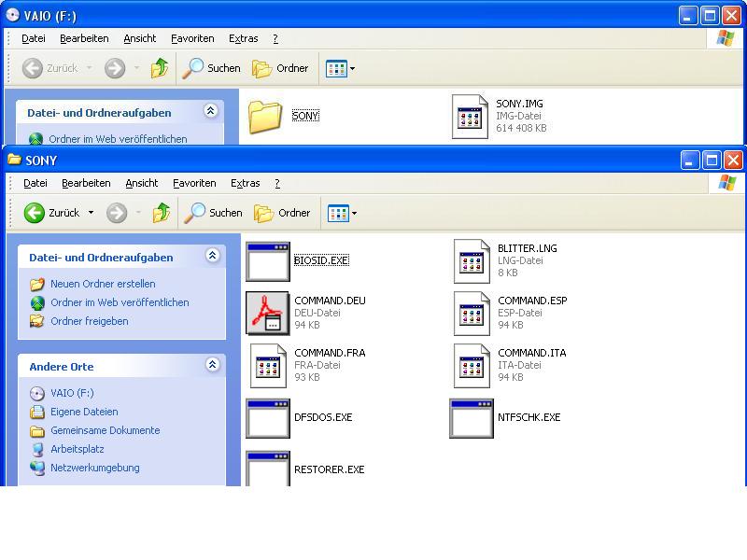Image resolution: width=747 pixels, height=560 pixels.
Task: Select the COMMAND.DEU Acrobat icon
Action: (268, 314)
